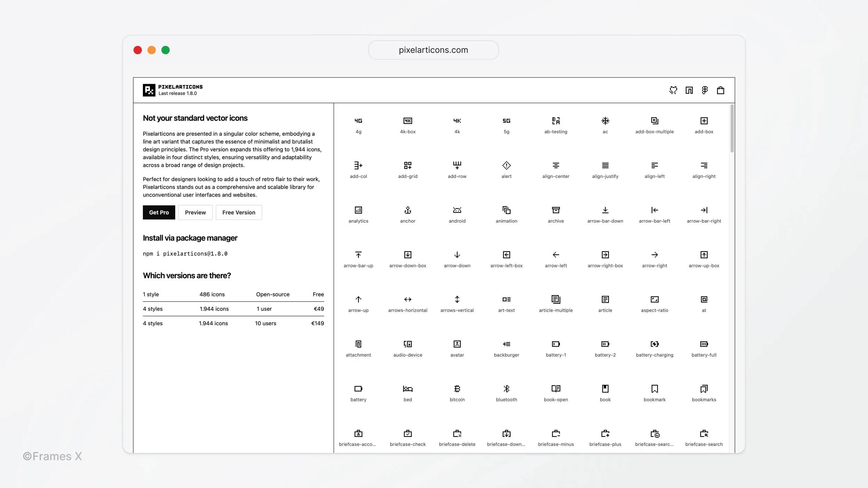The width and height of the screenshot is (868, 488).
Task: Click the Free Version button
Action: (x=239, y=212)
